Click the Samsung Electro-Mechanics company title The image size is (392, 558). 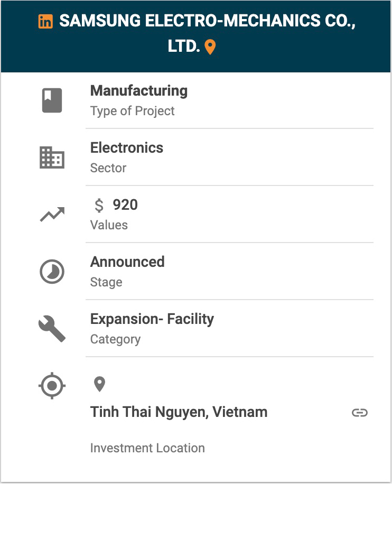[207, 22]
